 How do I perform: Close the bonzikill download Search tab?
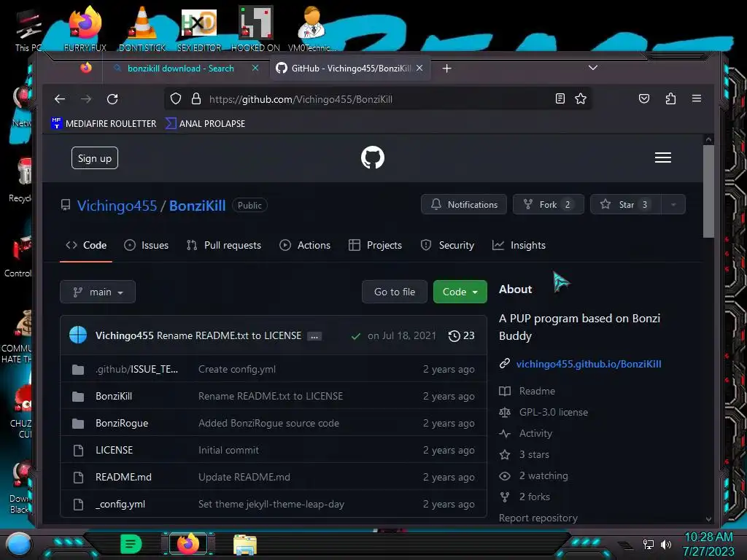pyautogui.click(x=255, y=68)
